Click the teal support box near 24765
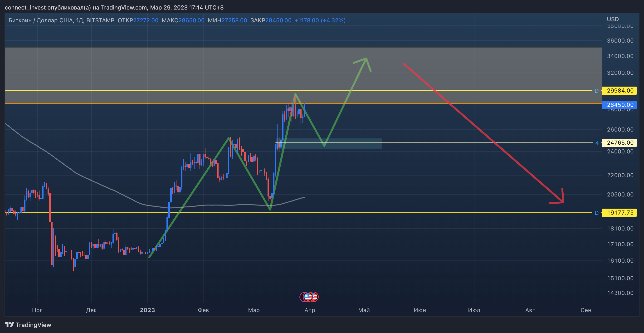This screenshot has height=333, width=644. coord(355,146)
